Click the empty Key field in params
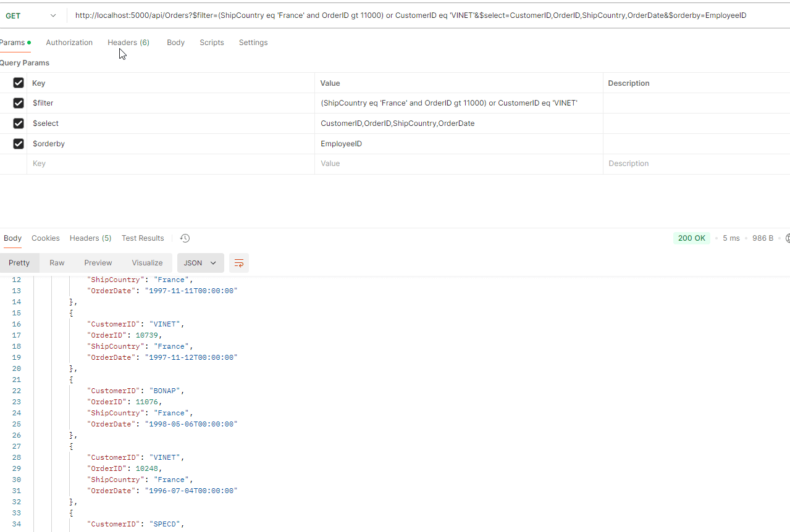 (x=170, y=164)
